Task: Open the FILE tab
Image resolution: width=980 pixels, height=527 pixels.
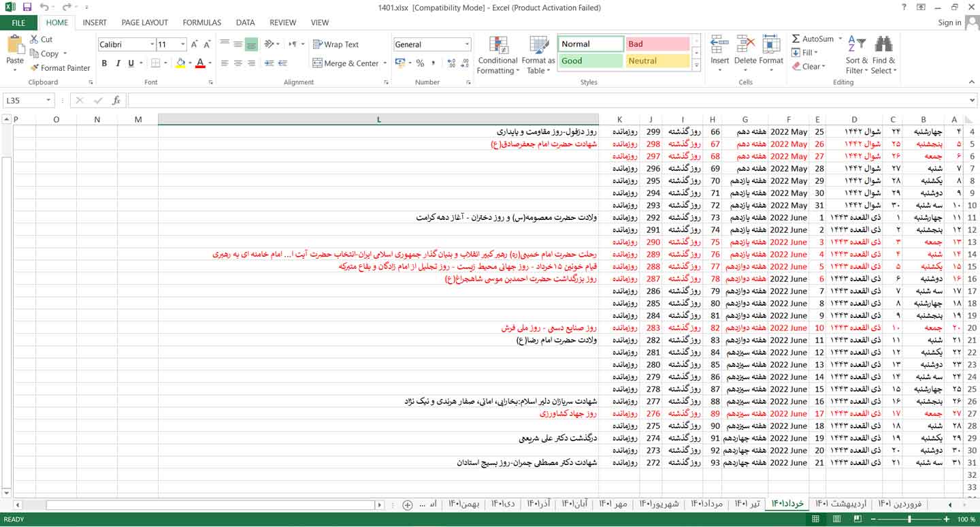Action: pyautogui.click(x=18, y=22)
